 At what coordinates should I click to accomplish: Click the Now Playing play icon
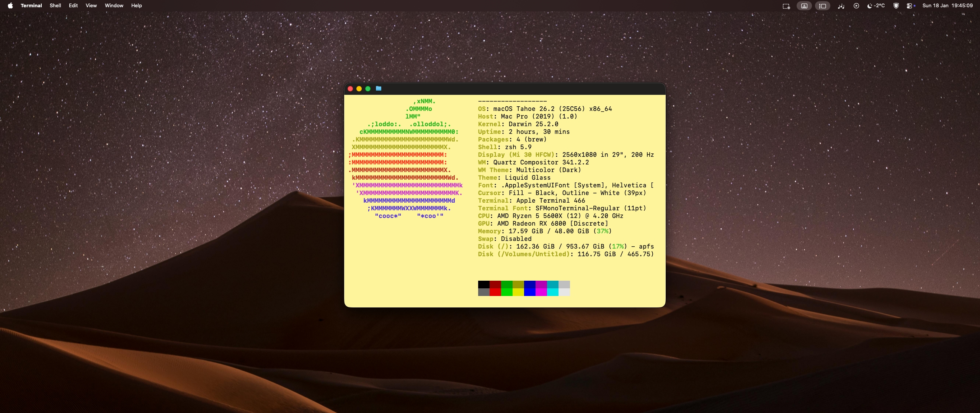[x=856, y=6]
